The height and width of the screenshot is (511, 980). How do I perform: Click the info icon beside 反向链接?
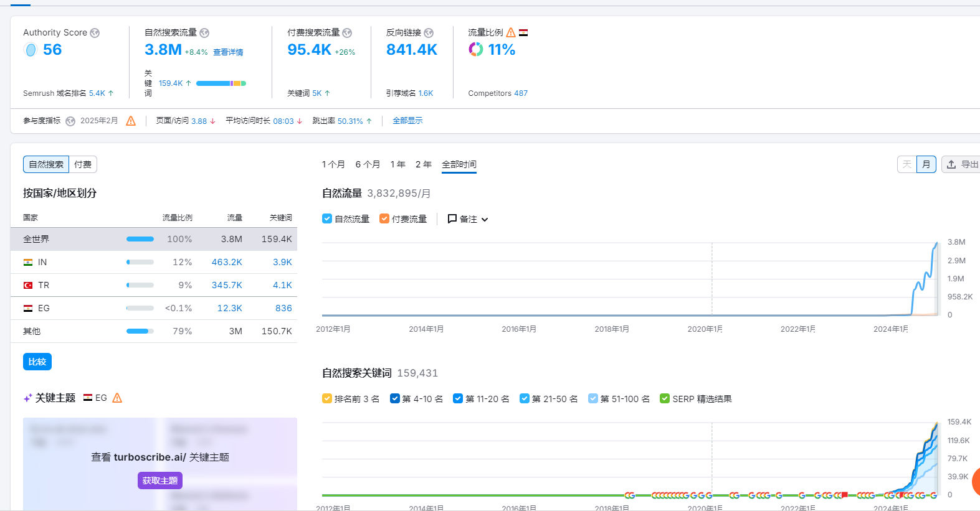click(x=429, y=33)
